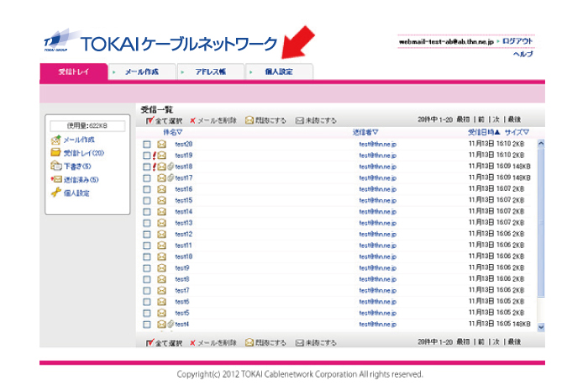Screen dimensions: 588x391
Task: Check the box for test20
Action: pos(147,144)
